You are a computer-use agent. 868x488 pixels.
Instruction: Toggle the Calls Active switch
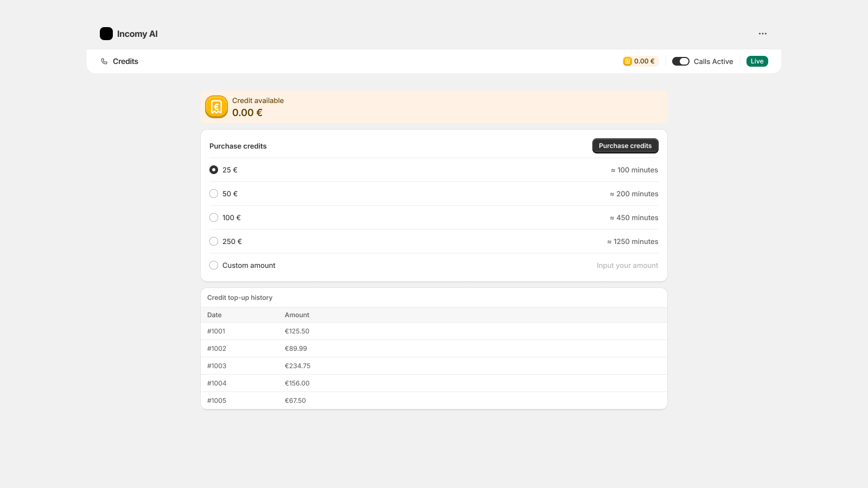680,61
